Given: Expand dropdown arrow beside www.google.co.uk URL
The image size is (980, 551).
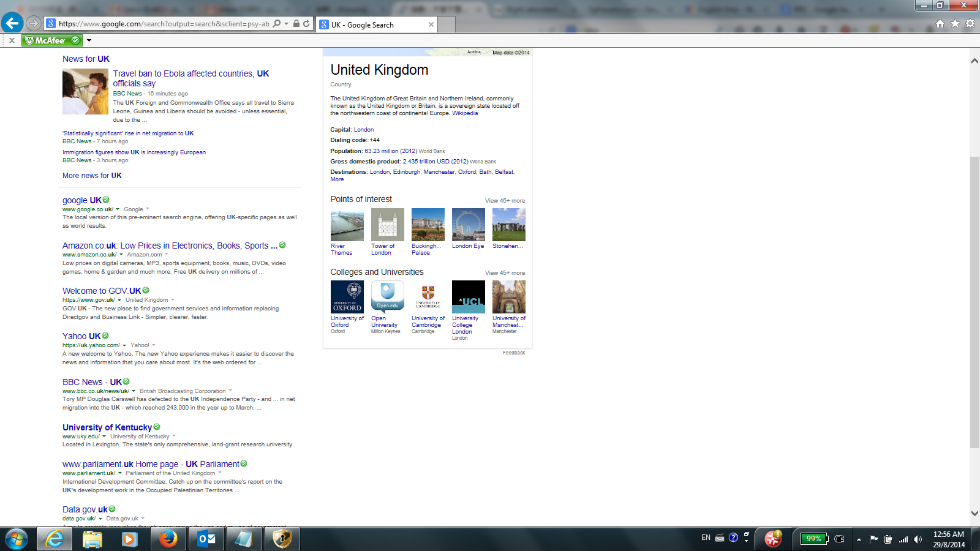Looking at the screenshot, I should (118, 209).
